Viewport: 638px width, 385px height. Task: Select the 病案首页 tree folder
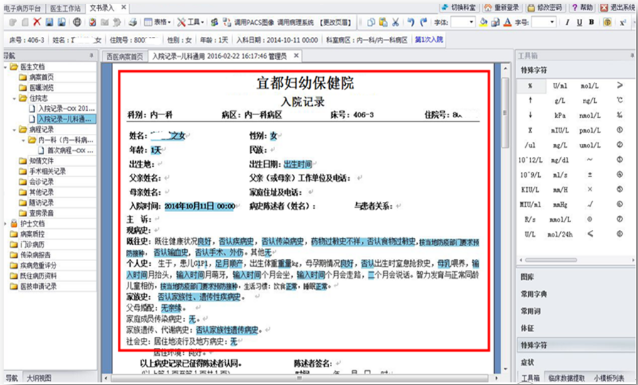click(41, 77)
